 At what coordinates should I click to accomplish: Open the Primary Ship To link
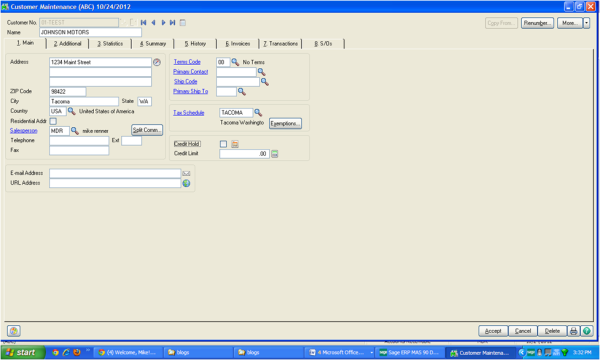pos(191,91)
